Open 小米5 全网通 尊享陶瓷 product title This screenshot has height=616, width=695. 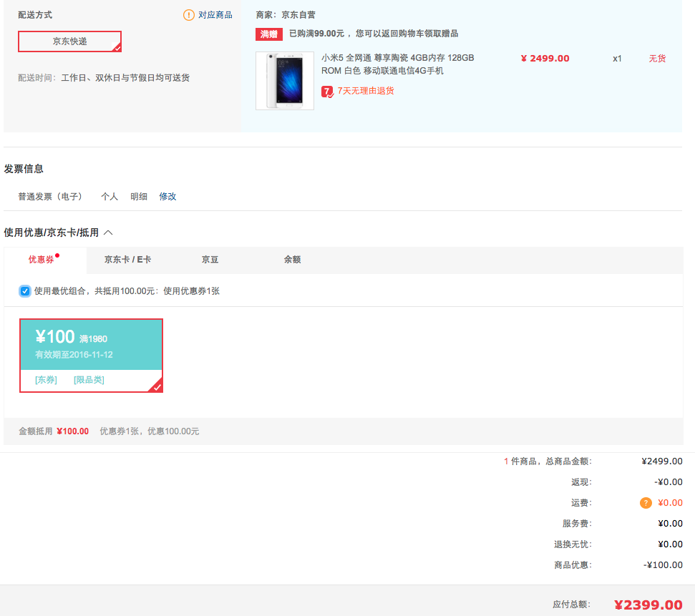point(397,64)
